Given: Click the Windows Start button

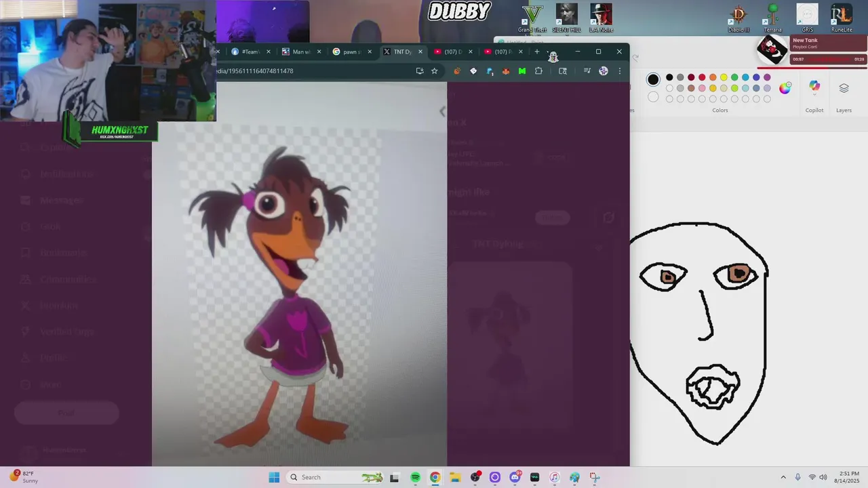Looking at the screenshot, I should 274,477.
